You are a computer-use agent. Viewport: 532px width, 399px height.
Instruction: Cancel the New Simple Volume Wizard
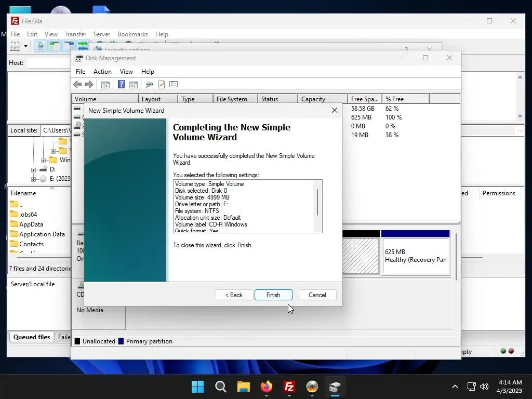(x=317, y=295)
